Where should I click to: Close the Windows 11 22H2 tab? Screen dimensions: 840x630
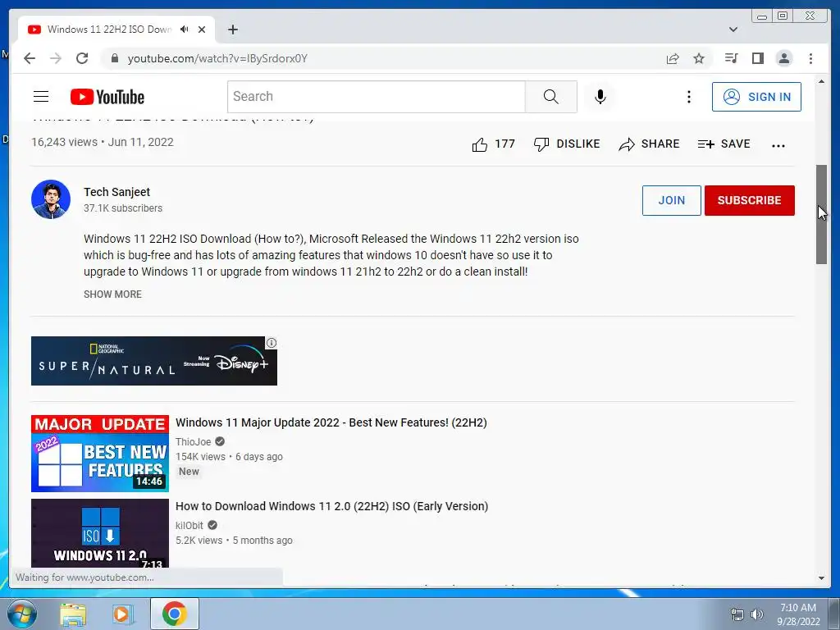point(202,30)
